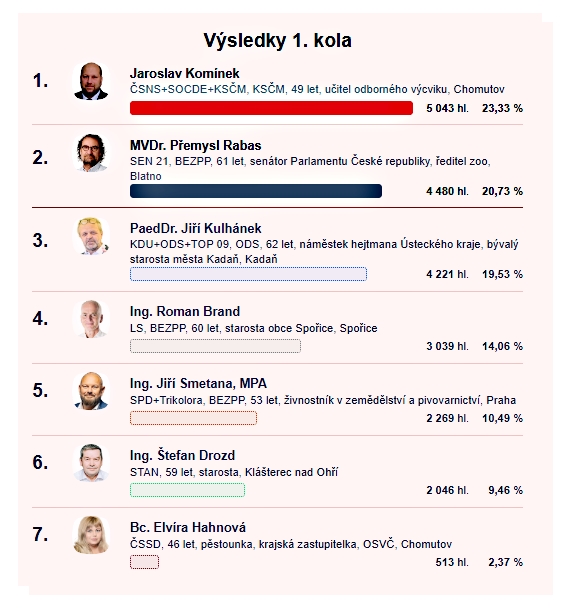View Jiří Smetana's portrait image
Image resolution: width=565 pixels, height=610 pixels.
pyautogui.click(x=91, y=391)
